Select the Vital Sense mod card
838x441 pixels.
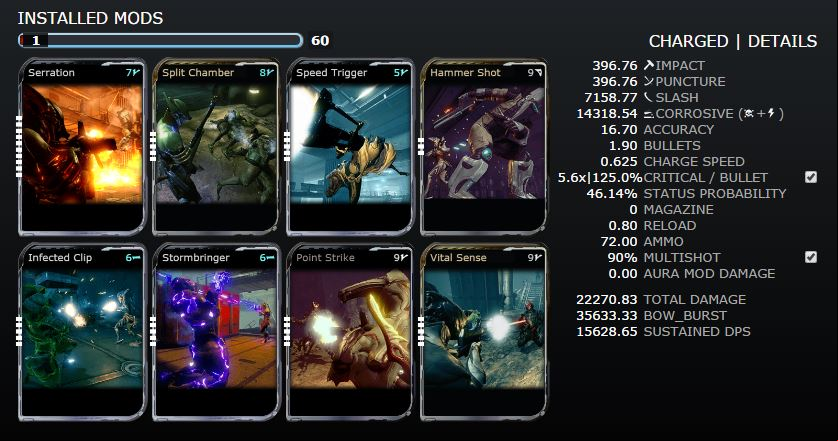[484, 332]
